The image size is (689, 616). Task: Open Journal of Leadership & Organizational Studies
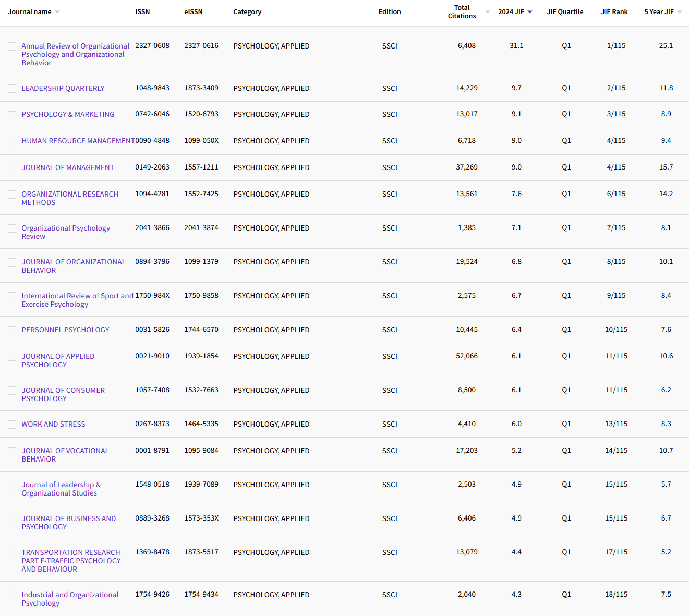click(x=61, y=489)
